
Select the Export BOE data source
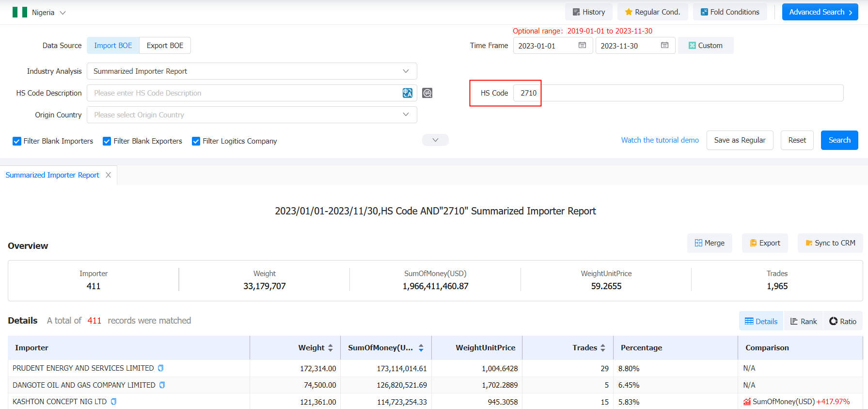tap(165, 45)
